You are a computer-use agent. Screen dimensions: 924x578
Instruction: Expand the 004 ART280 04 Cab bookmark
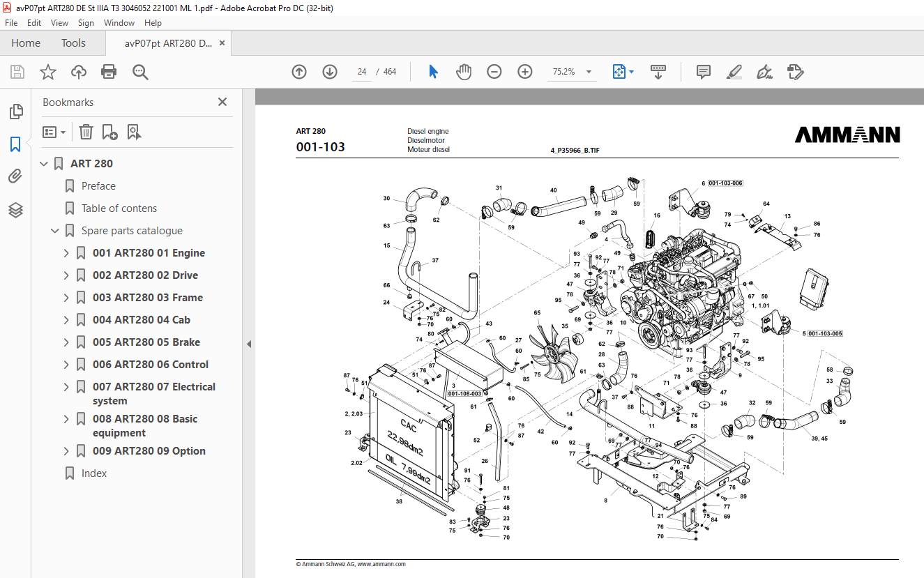[66, 320]
